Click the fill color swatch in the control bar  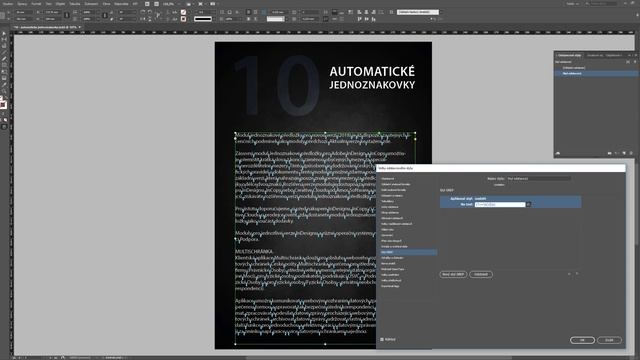(183, 12)
